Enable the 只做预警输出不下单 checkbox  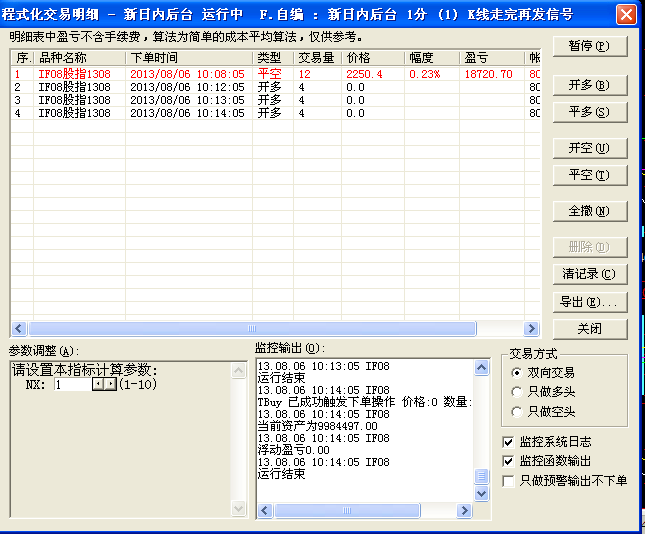coord(565,481)
